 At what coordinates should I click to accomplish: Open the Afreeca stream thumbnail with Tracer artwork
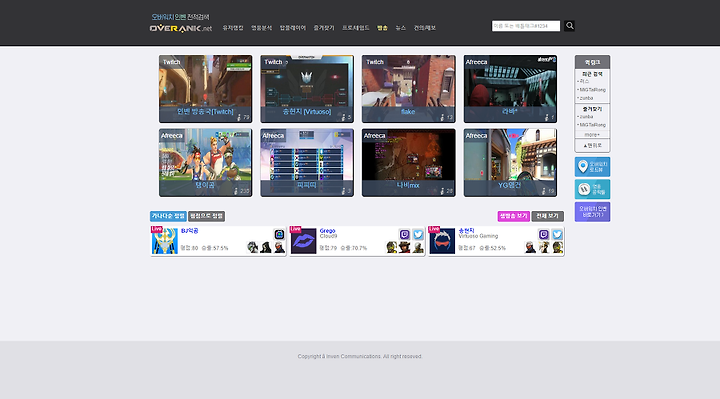(205, 163)
